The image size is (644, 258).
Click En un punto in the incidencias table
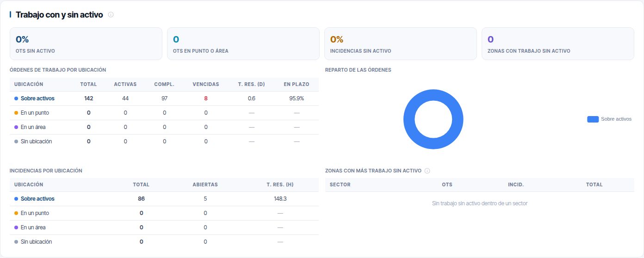pyautogui.click(x=35, y=213)
